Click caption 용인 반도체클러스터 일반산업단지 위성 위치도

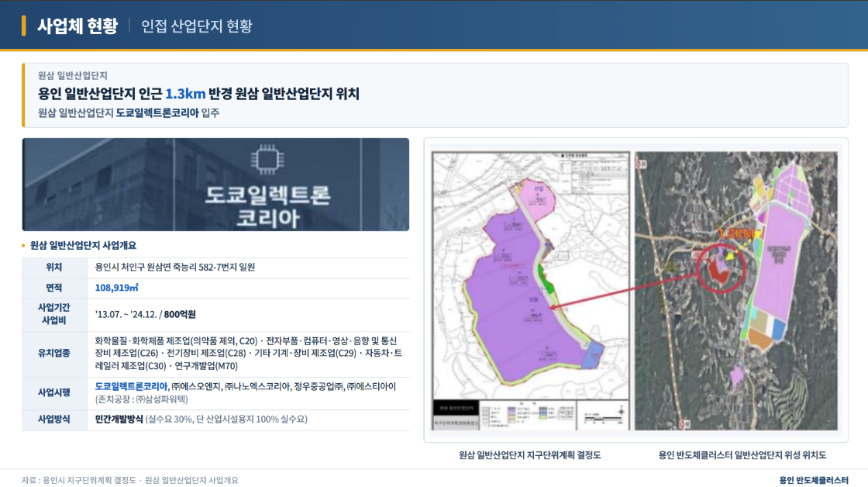(742, 455)
